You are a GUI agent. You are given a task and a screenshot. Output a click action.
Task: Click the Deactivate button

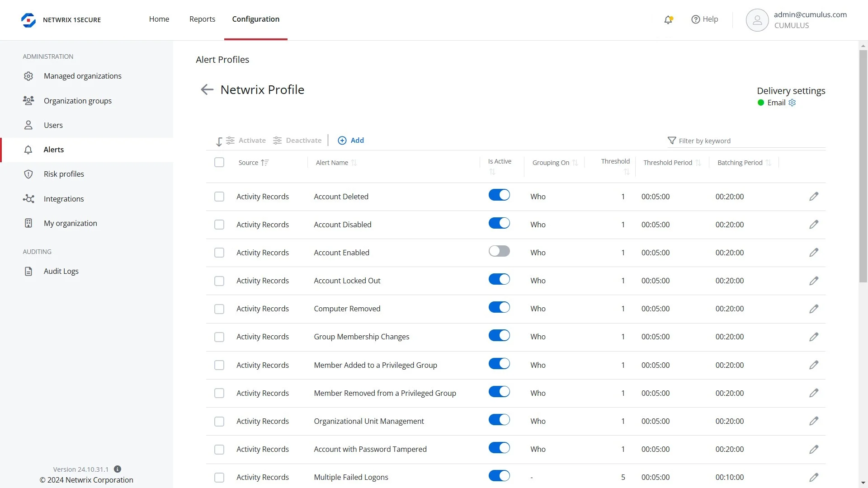[x=297, y=141]
